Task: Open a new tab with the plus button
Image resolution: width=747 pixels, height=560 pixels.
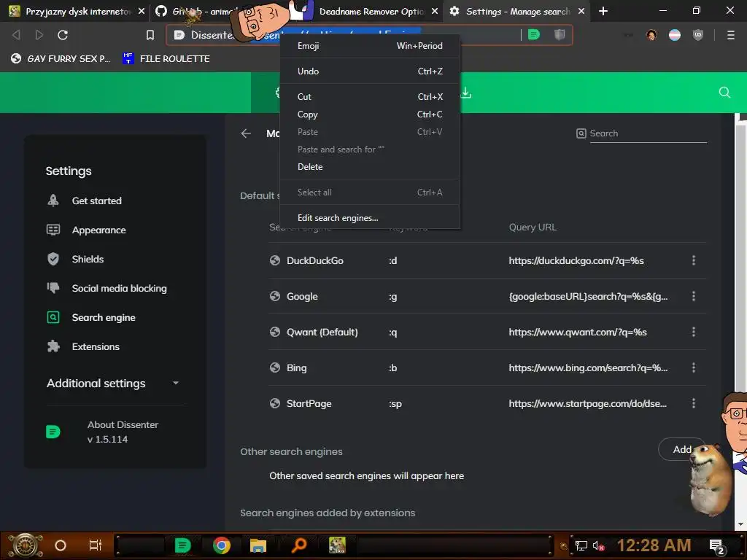Action: 603,11
